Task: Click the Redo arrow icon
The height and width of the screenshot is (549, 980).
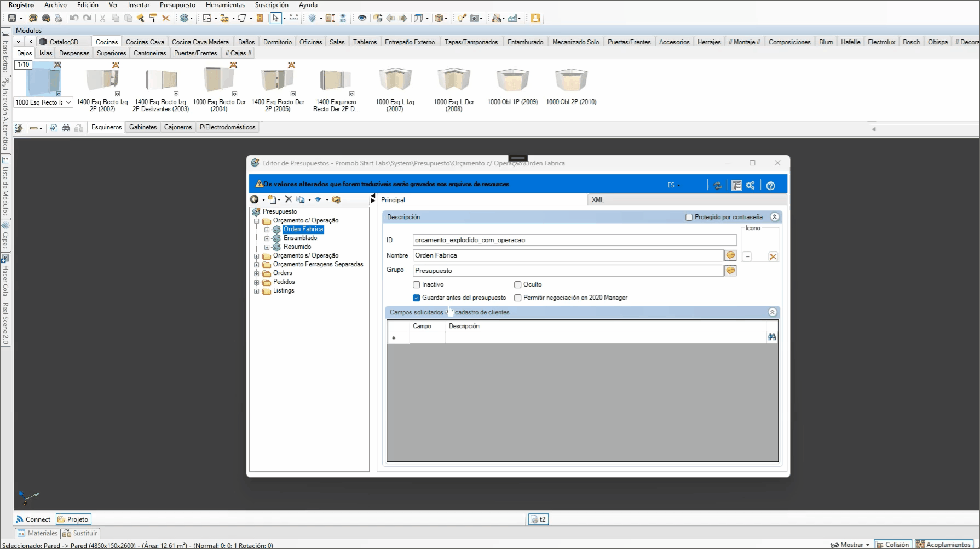Action: click(88, 18)
